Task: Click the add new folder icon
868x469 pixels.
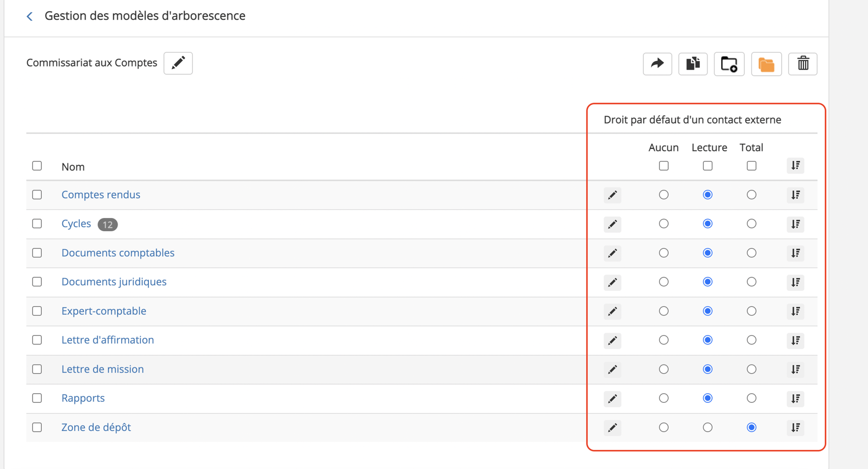Action: pos(729,64)
